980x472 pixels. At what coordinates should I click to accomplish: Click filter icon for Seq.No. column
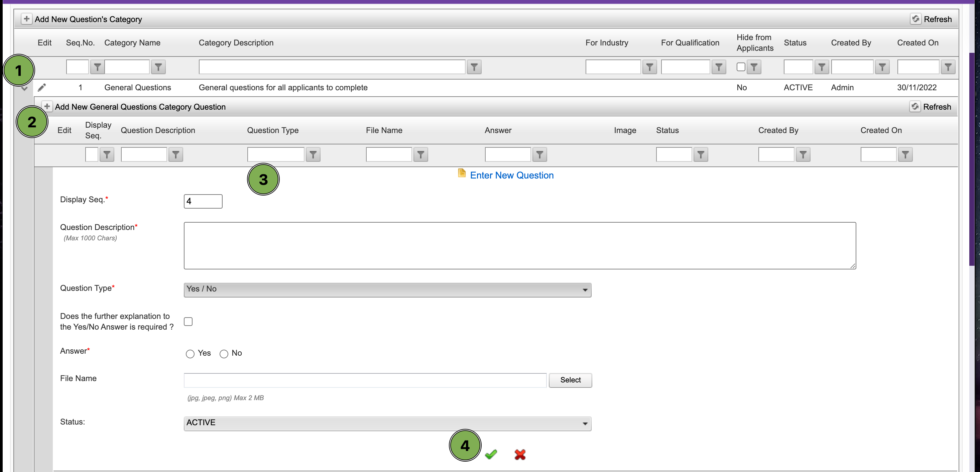point(97,67)
